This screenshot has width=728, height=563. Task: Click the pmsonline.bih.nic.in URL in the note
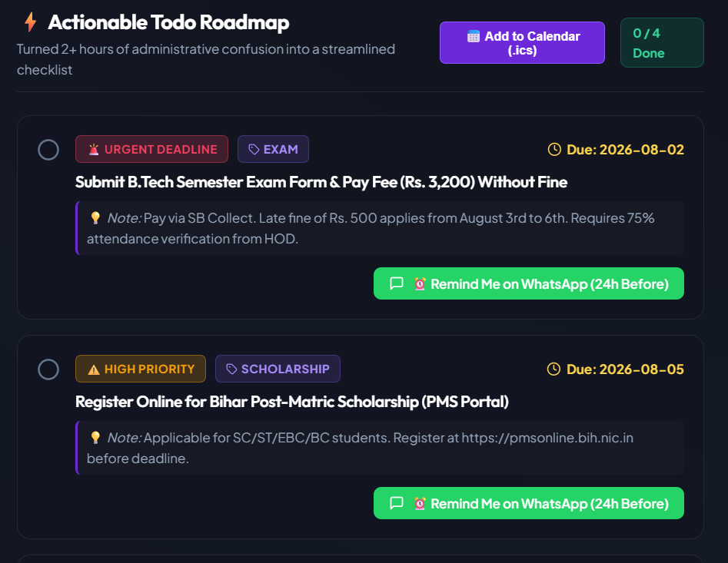click(x=547, y=438)
